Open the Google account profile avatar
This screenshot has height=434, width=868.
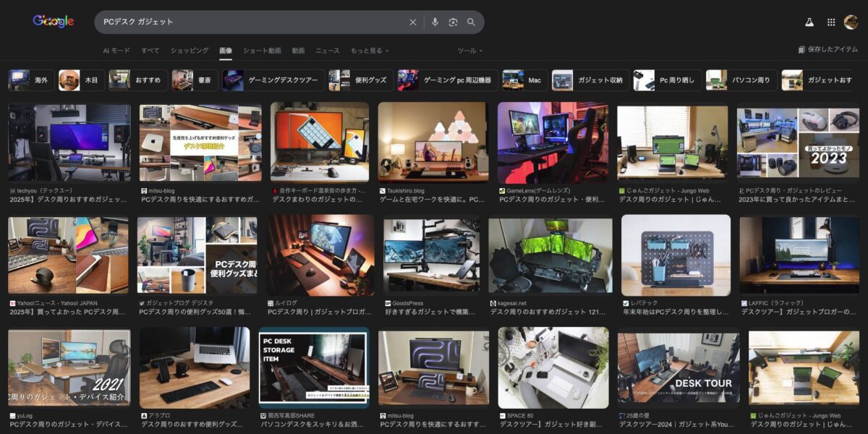(x=851, y=22)
